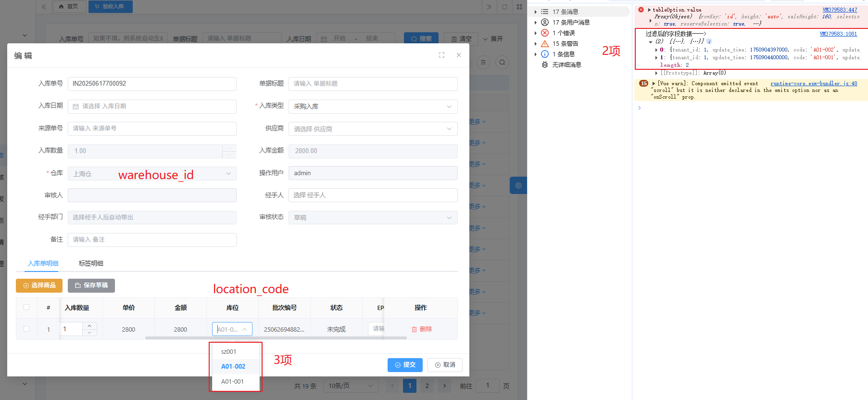This screenshot has height=400, width=868.
Task: Click the user messages icon in DevTools sidebar
Action: 545,22
